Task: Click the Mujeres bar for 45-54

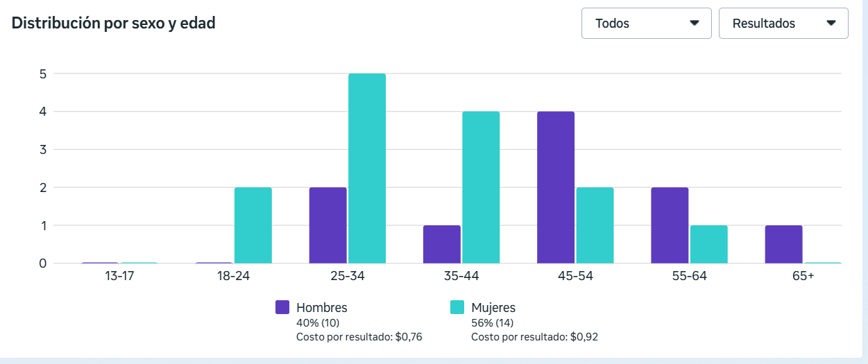Action: [595, 225]
